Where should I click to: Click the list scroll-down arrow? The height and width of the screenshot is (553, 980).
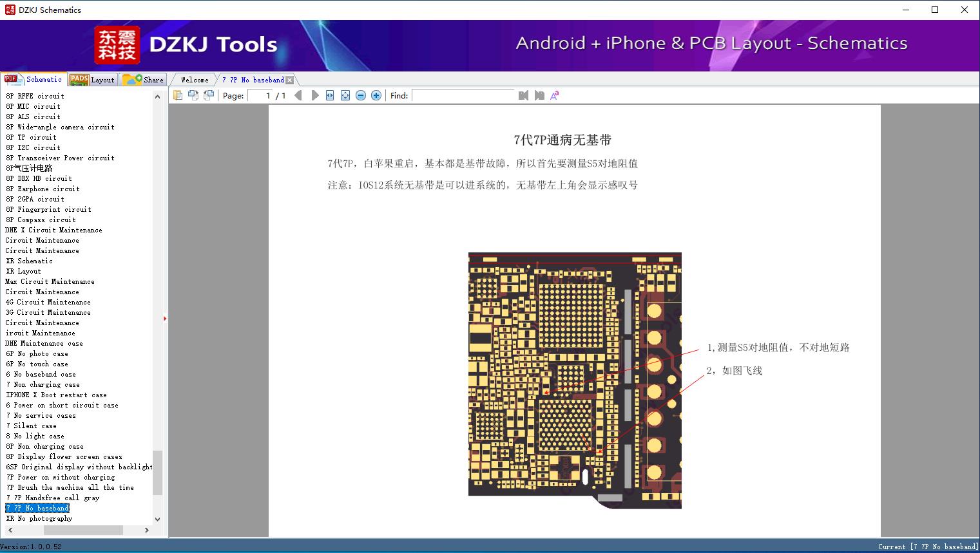click(157, 519)
